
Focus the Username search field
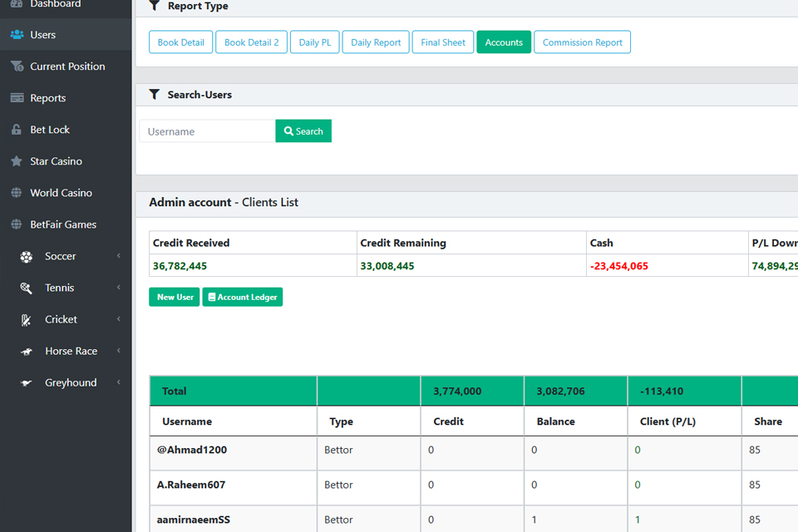pyautogui.click(x=207, y=131)
